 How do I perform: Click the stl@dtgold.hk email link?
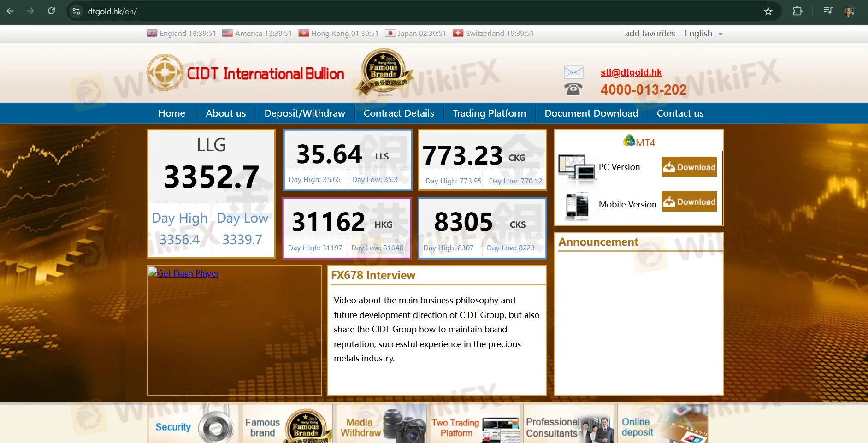click(x=631, y=72)
